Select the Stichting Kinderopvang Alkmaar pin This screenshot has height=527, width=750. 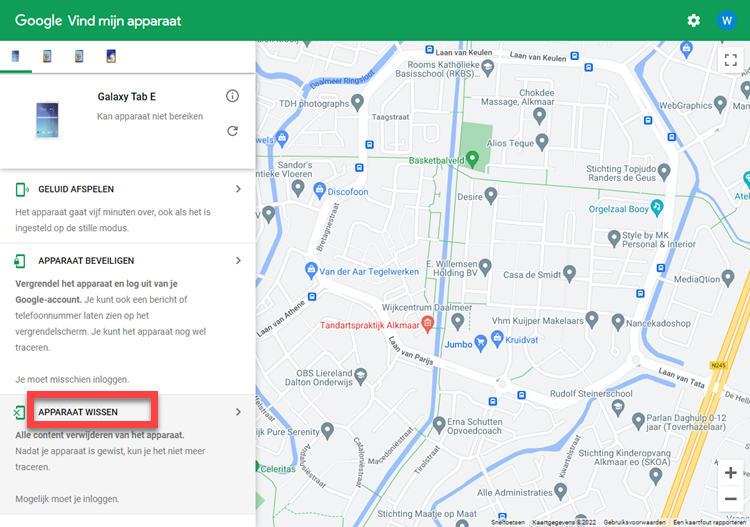[656, 475]
